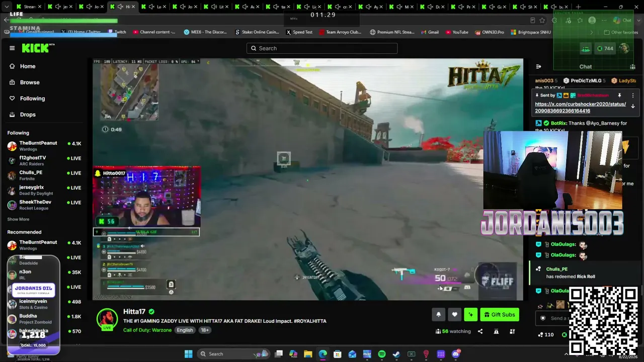Open Steam from the taskbar
Image resolution: width=644 pixels, height=362 pixels.
click(396, 354)
